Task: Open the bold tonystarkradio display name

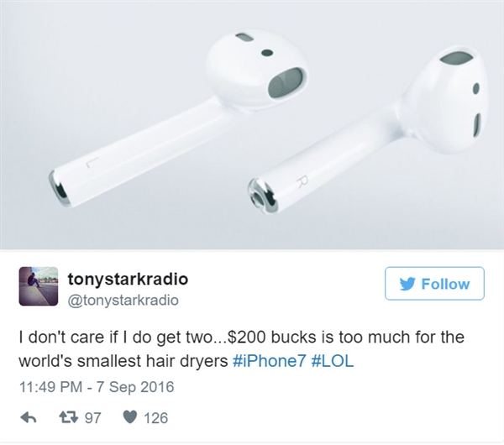Action: click(128, 279)
